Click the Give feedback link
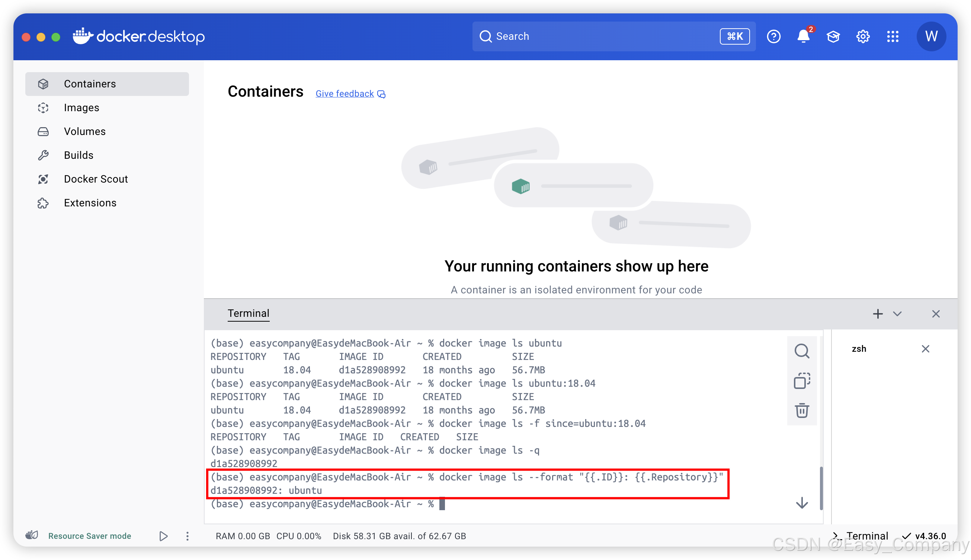971x560 pixels. tap(345, 93)
